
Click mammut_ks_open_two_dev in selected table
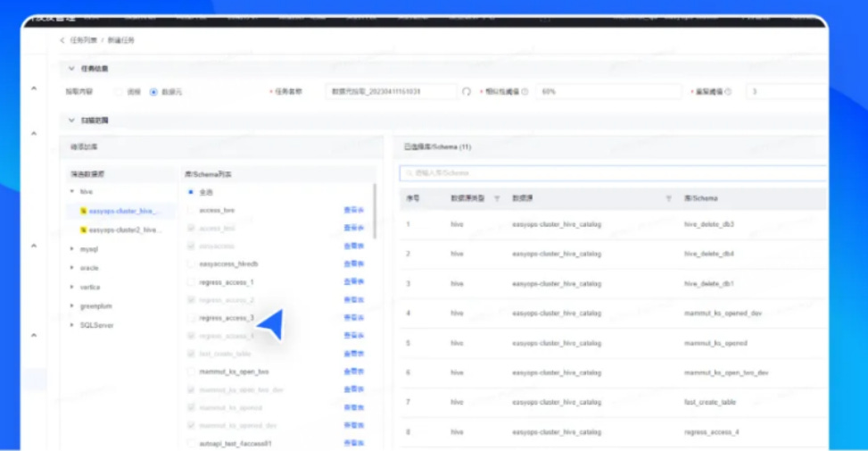[726, 373]
